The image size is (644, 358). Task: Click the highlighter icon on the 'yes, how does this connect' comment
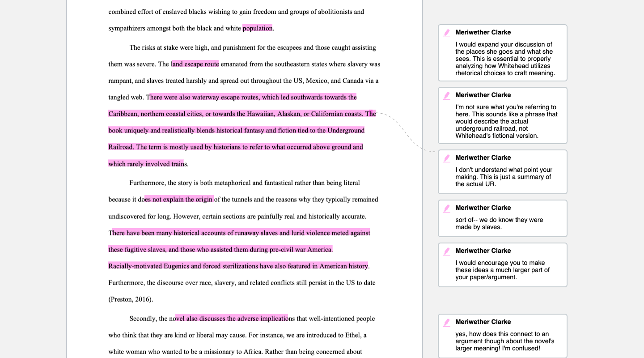pos(447,322)
